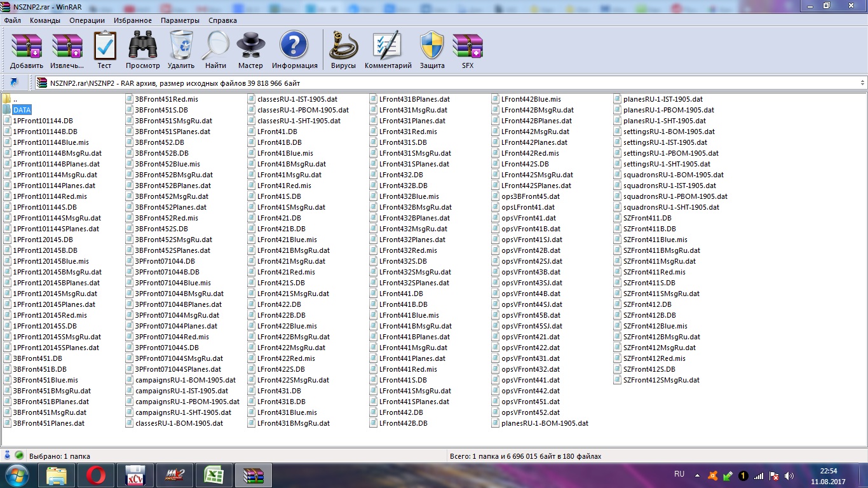Select file classesRU-1-IST-1905.dat

tap(292, 99)
